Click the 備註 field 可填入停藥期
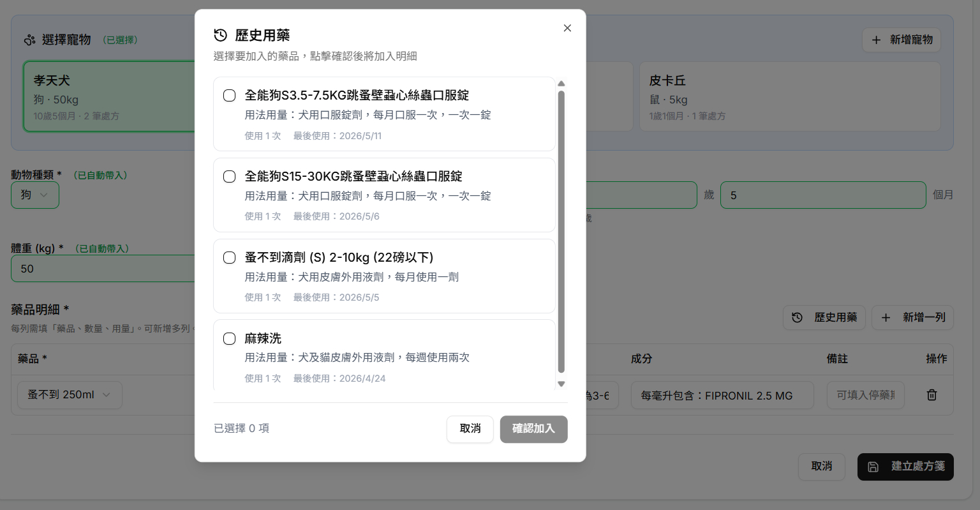The height and width of the screenshot is (510, 980). (866, 395)
